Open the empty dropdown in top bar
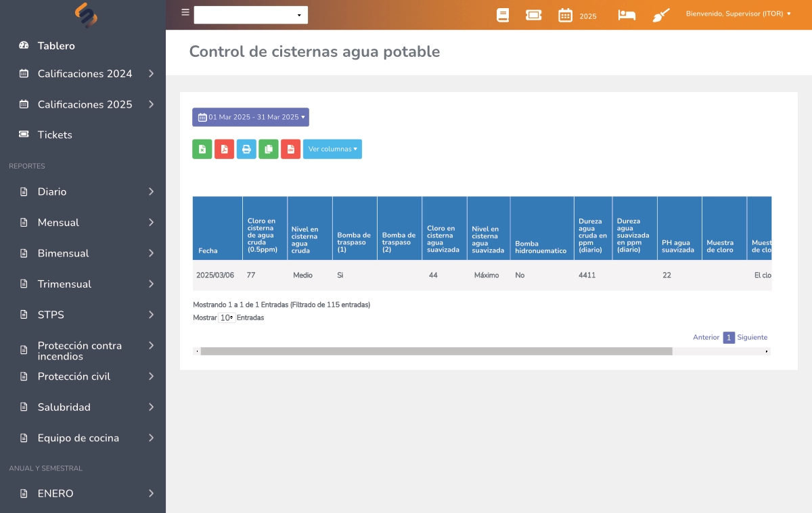Screen dimensions: 812x513 (250, 15)
